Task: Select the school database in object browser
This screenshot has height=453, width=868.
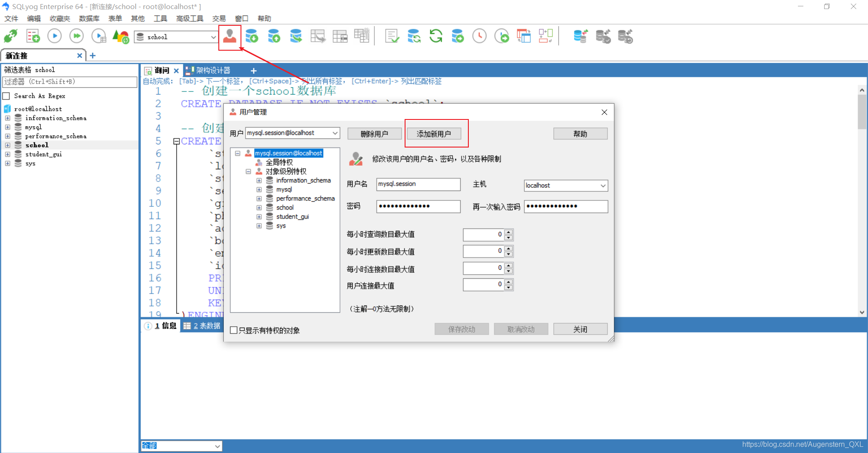Action: [x=37, y=145]
